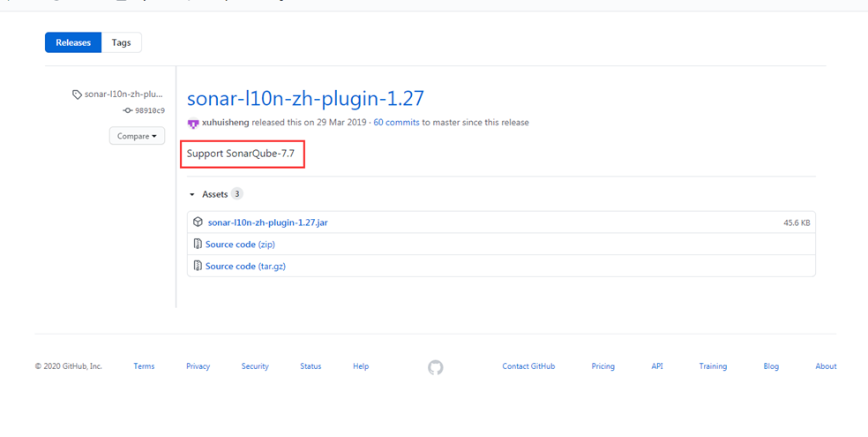Open the Compare dropdown
This screenshot has height=437, width=868.
[137, 136]
